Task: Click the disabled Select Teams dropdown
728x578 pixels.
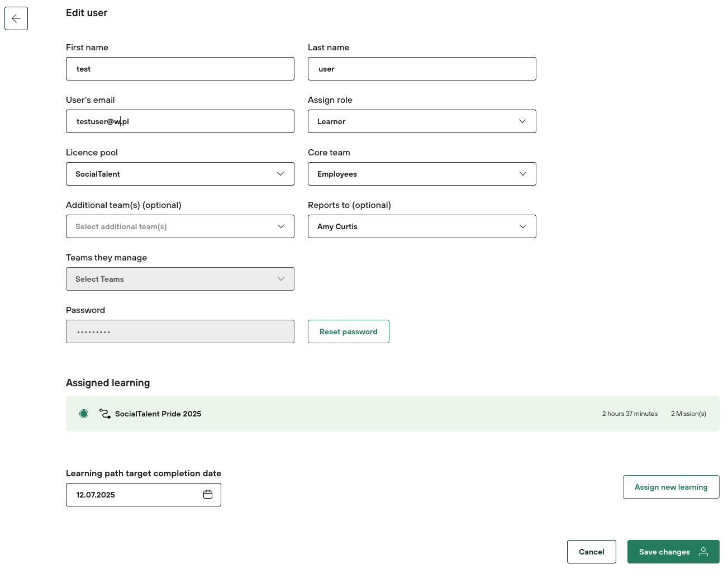Action: pyautogui.click(x=180, y=279)
